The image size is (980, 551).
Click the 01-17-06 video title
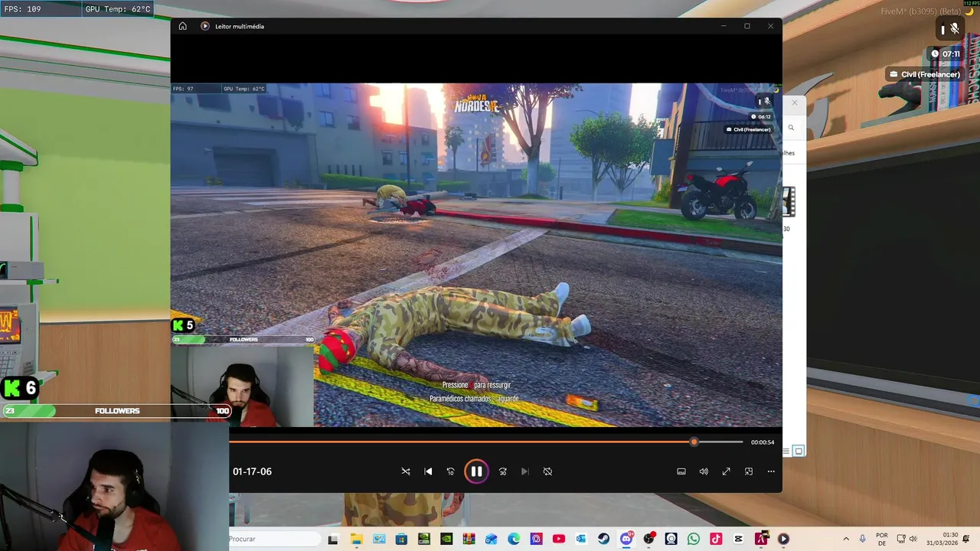pyautogui.click(x=252, y=471)
